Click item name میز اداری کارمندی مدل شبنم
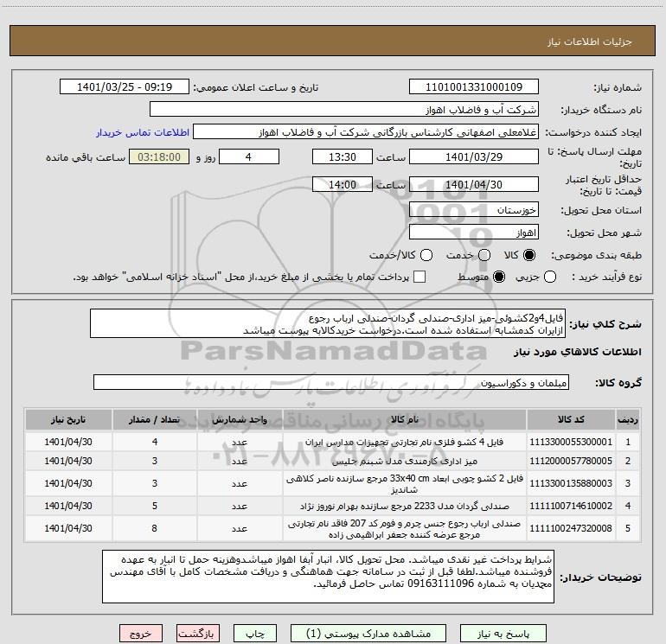The width and height of the screenshot is (666, 644). (x=405, y=461)
